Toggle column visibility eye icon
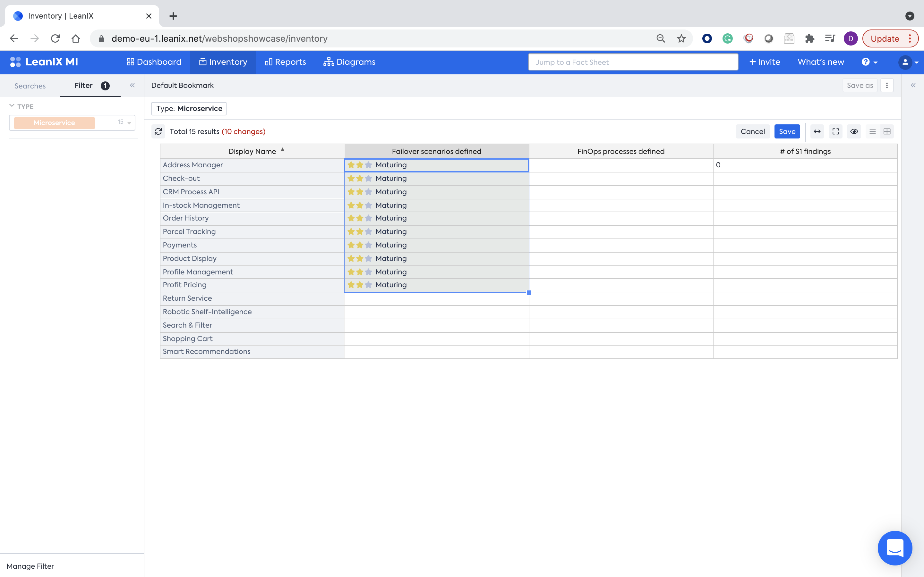Screen dimensions: 924x577 tap(854, 131)
